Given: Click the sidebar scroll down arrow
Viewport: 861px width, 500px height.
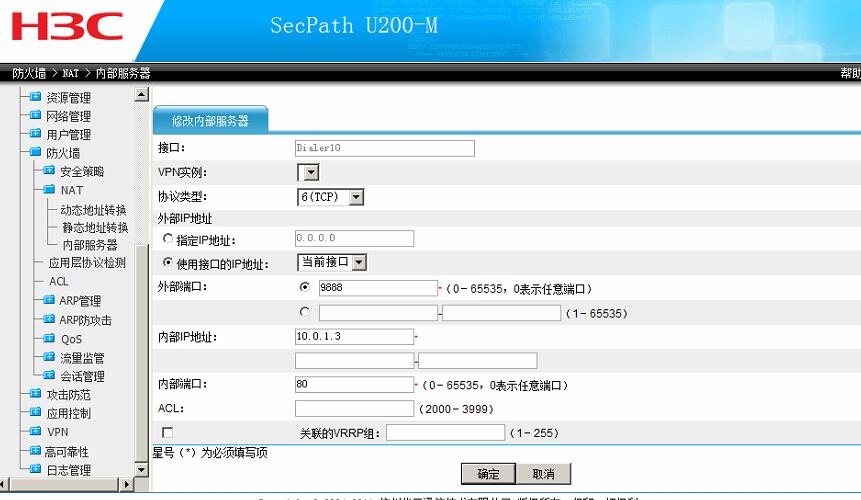Looking at the screenshot, I should pyautogui.click(x=141, y=470).
